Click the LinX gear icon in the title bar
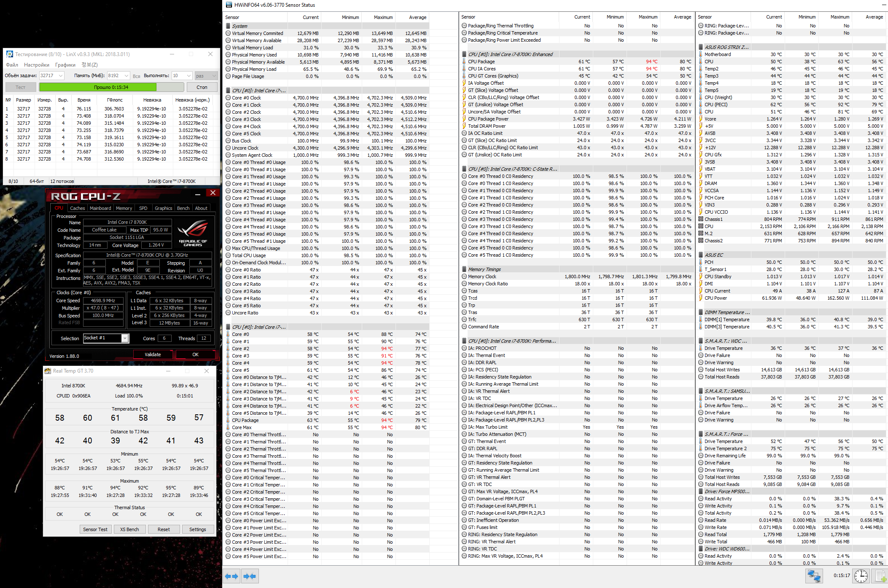The width and height of the screenshot is (888, 588). 10,54
